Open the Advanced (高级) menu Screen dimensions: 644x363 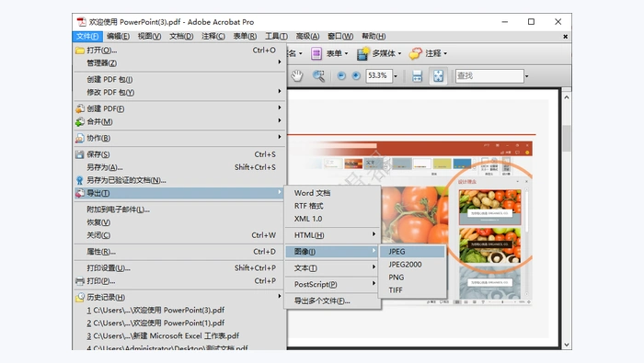pos(307,37)
